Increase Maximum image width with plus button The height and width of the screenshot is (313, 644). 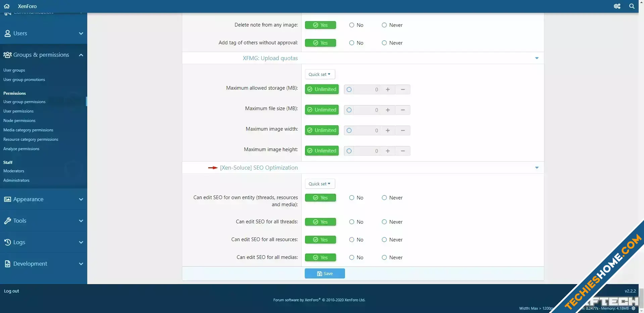(x=388, y=130)
